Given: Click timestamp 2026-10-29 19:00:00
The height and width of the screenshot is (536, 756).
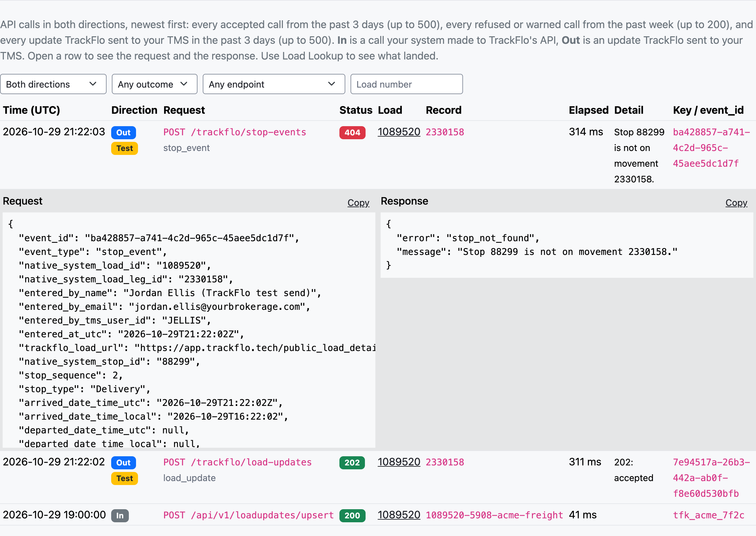Looking at the screenshot, I should (54, 515).
